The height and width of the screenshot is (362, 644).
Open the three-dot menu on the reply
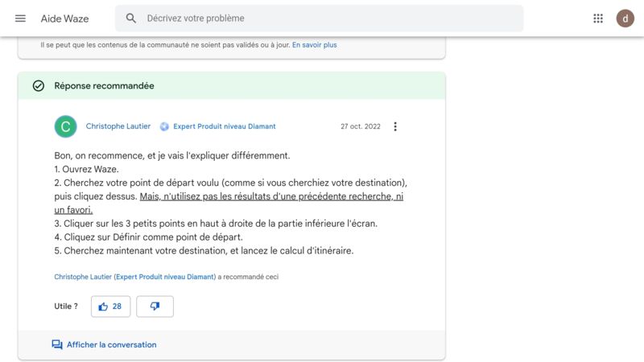click(x=395, y=126)
